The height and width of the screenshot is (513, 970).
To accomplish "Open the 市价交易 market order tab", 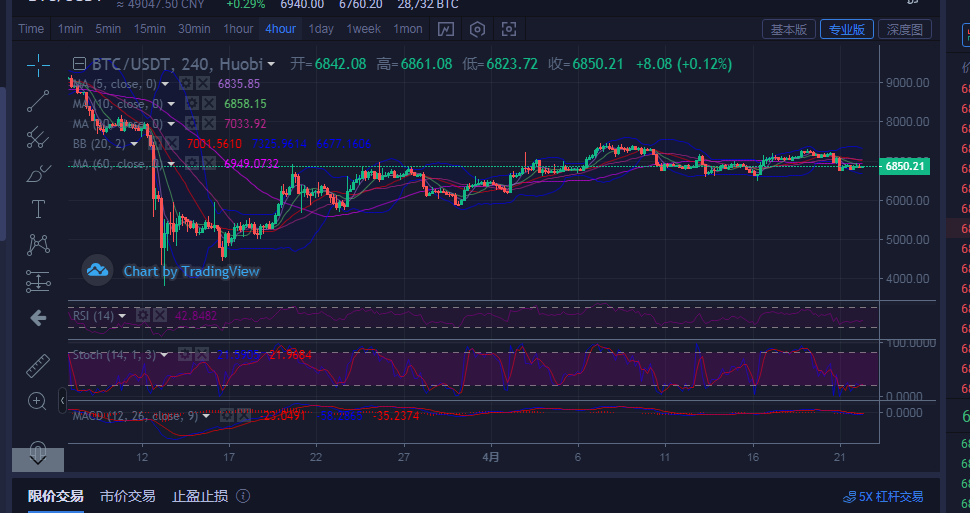I will (127, 496).
